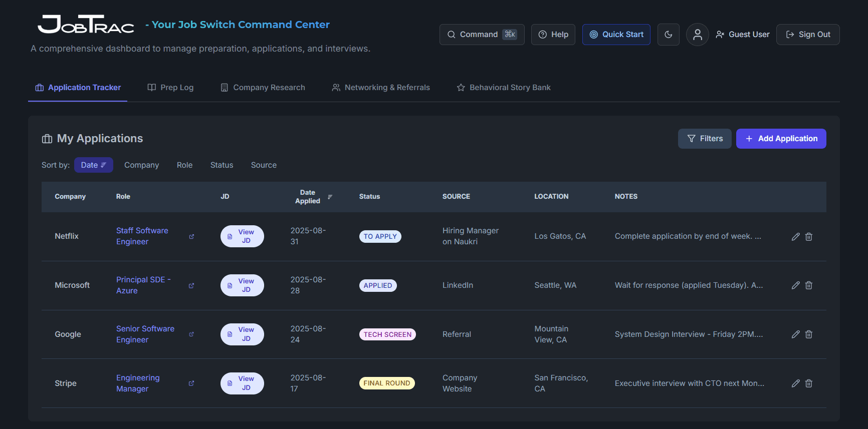
Task: Open the Command palette search
Action: click(x=482, y=35)
